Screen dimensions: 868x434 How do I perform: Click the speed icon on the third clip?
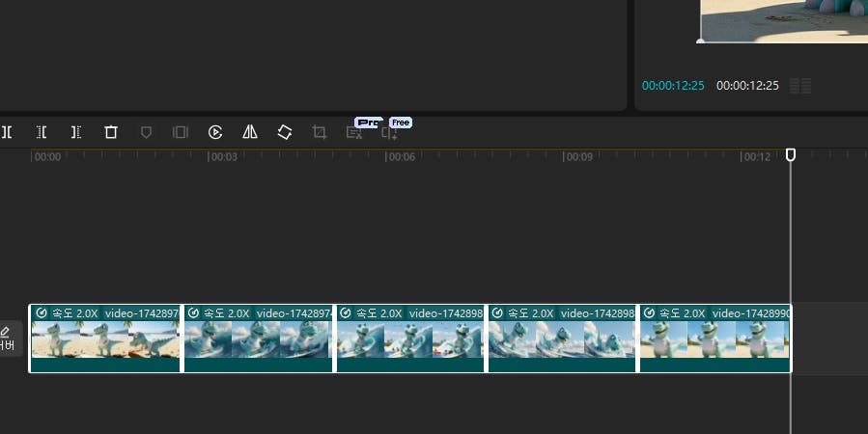(x=346, y=312)
